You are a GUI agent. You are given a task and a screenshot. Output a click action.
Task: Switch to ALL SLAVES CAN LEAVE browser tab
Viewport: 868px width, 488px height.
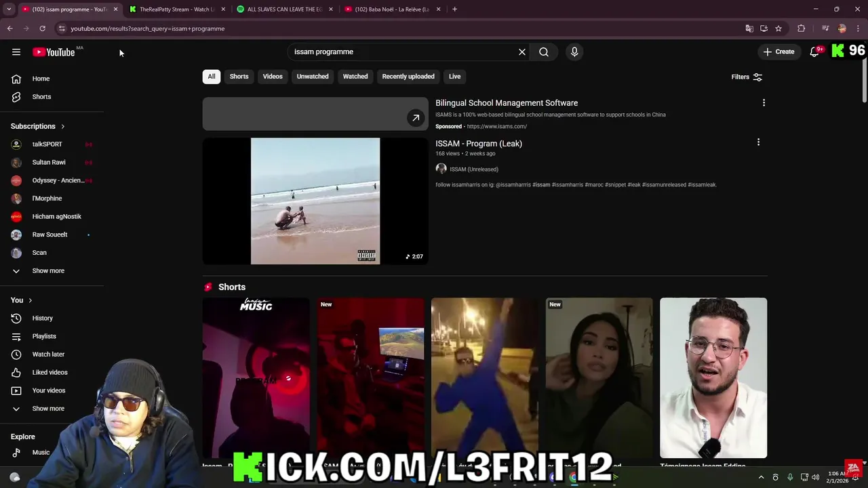284,9
